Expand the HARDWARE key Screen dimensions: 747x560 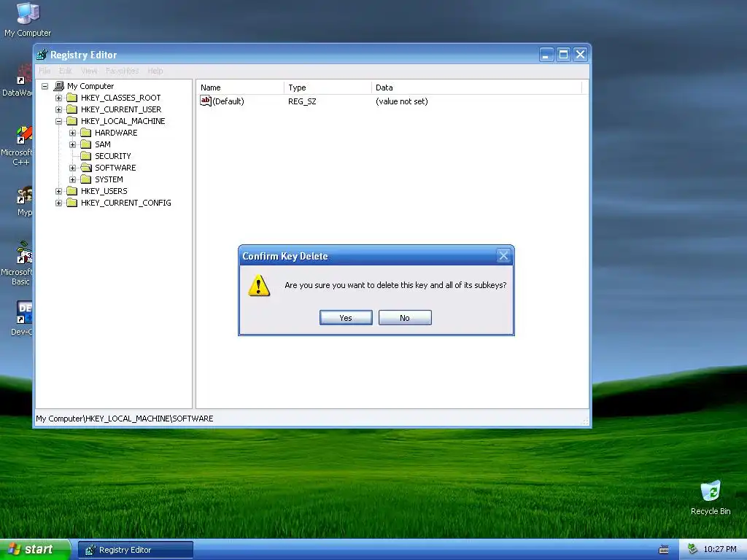coord(72,133)
